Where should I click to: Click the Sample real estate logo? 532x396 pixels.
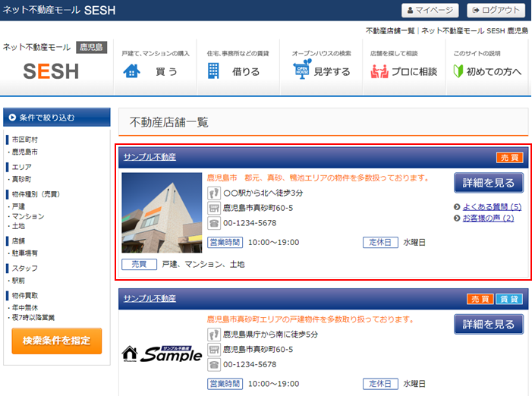pos(162,354)
